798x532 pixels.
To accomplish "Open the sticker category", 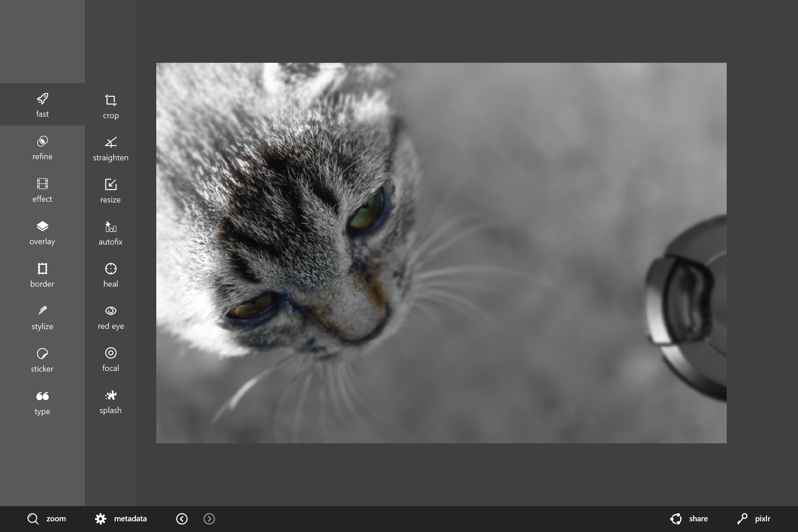I will pos(42,360).
